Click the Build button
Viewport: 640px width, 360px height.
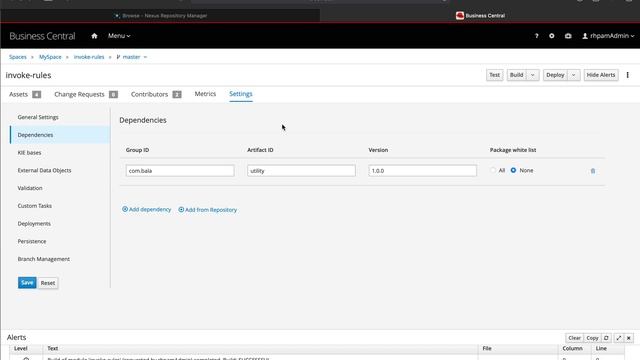pos(516,75)
